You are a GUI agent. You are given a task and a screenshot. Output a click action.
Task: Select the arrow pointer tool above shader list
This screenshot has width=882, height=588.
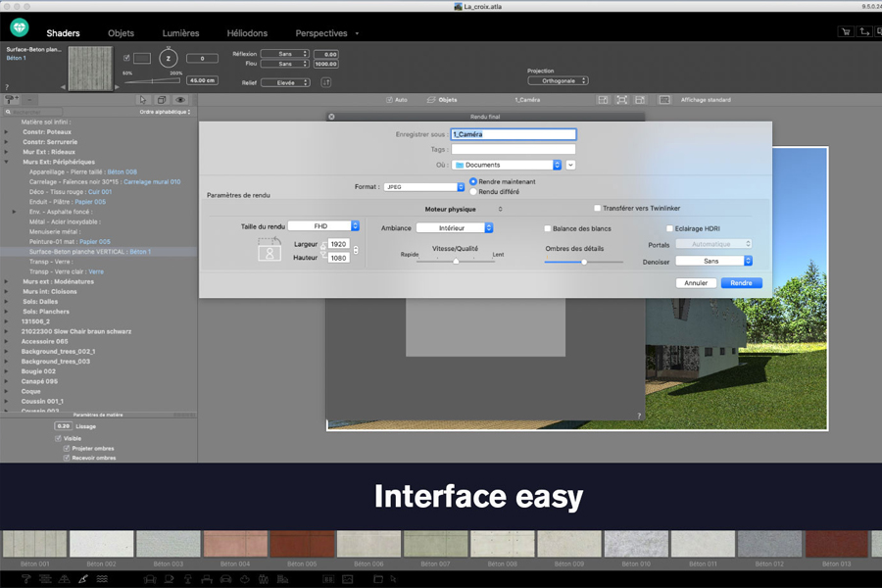click(x=143, y=100)
